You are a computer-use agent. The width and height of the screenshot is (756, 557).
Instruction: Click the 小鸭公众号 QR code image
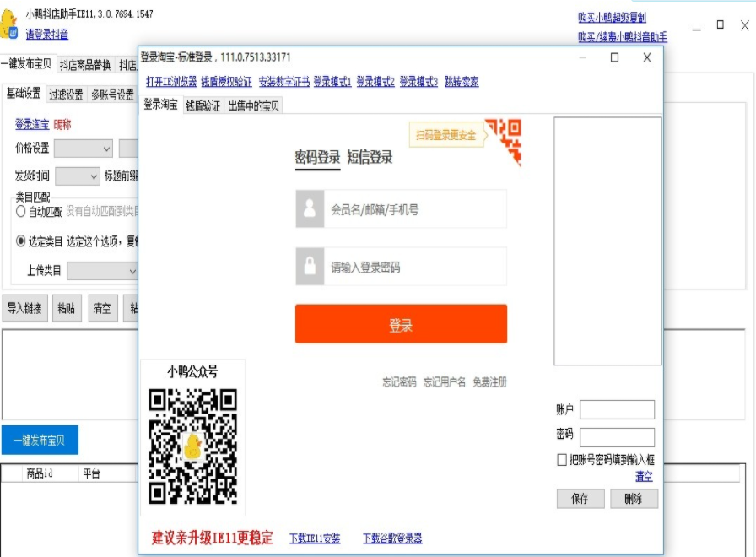193,446
